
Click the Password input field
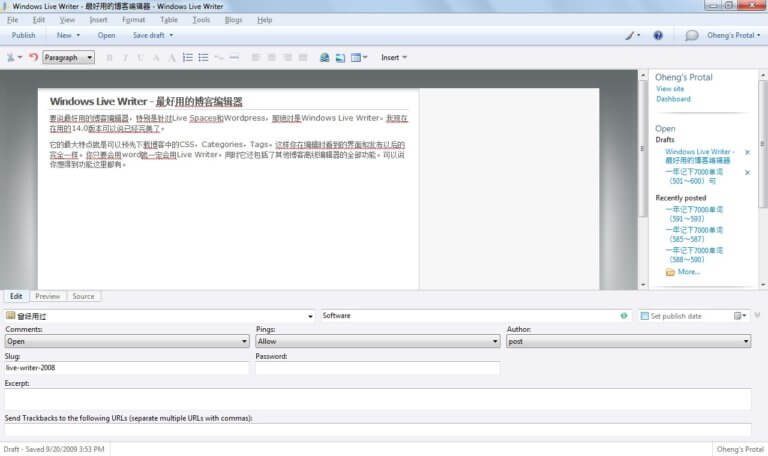click(x=378, y=368)
